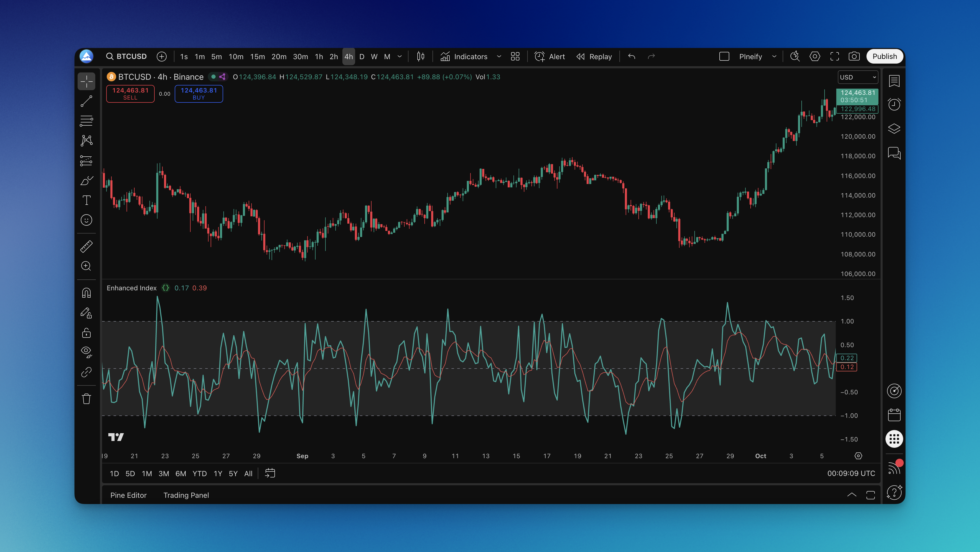Toggle magnet mode on
The width and height of the screenshot is (980, 552).
tap(86, 293)
